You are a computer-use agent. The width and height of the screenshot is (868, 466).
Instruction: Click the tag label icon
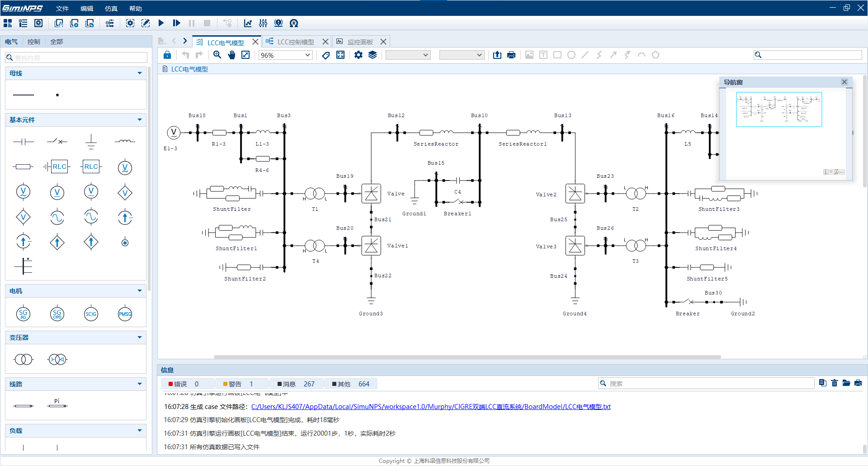click(326, 55)
